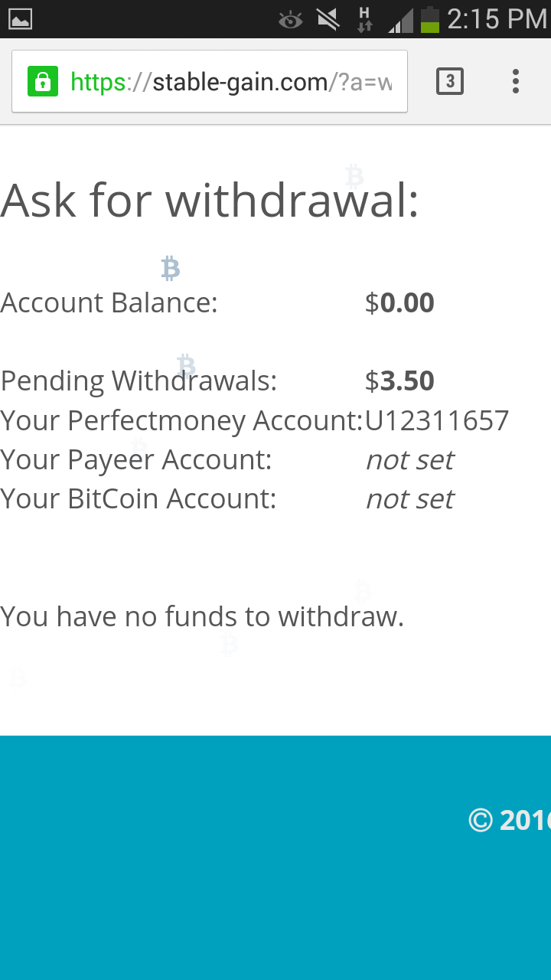551x980 pixels.
Task: Tap the green secure padlock icon
Action: coord(43,81)
